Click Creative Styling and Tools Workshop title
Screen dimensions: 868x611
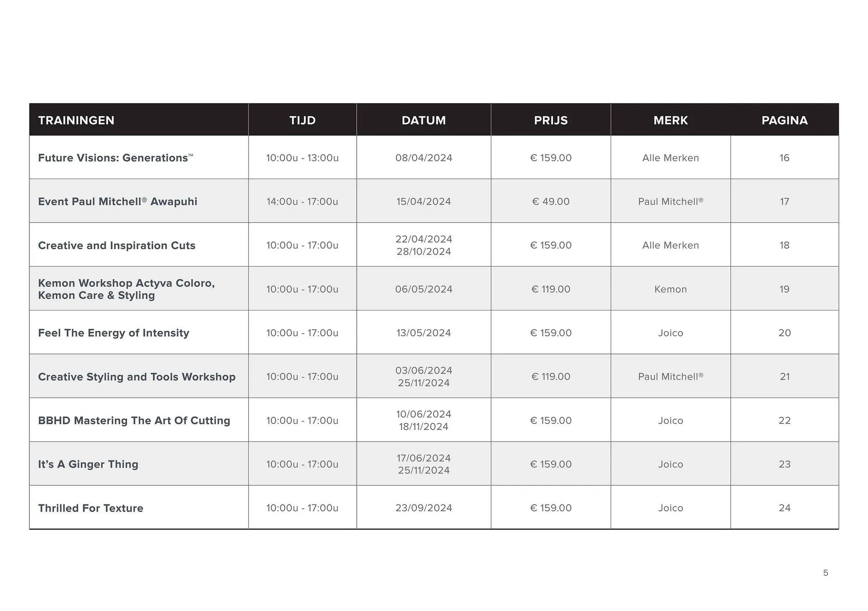click(x=137, y=377)
